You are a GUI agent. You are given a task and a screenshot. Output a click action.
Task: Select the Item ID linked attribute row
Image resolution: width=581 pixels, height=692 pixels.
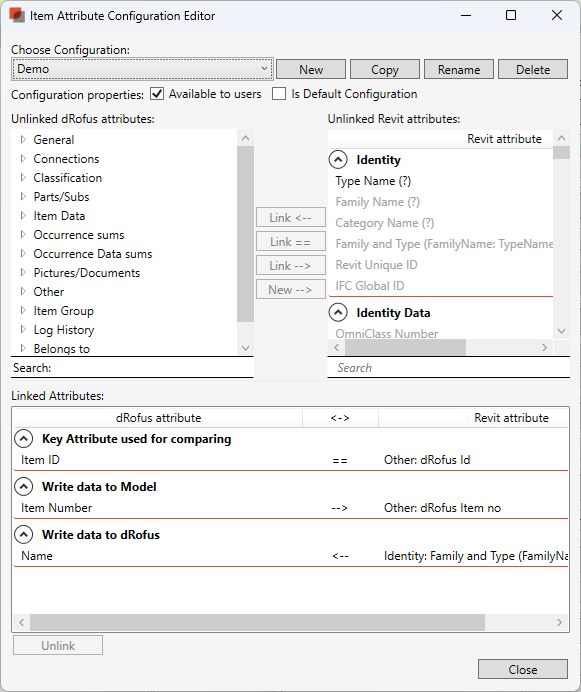click(x=290, y=460)
